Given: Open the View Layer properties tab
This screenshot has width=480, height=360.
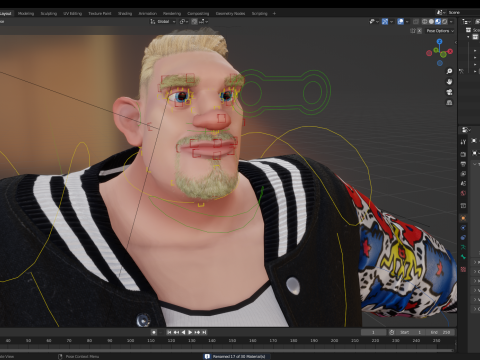Looking at the screenshot, I should coord(463,174).
